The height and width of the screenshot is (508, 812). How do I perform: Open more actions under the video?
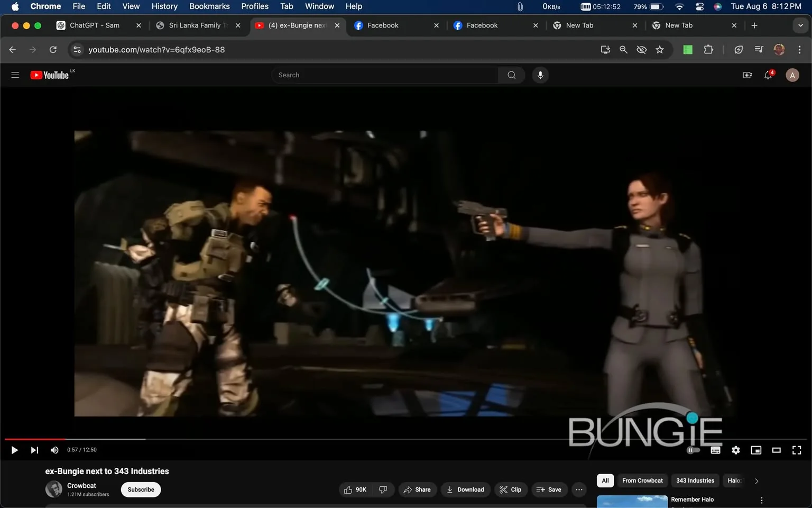click(578, 489)
